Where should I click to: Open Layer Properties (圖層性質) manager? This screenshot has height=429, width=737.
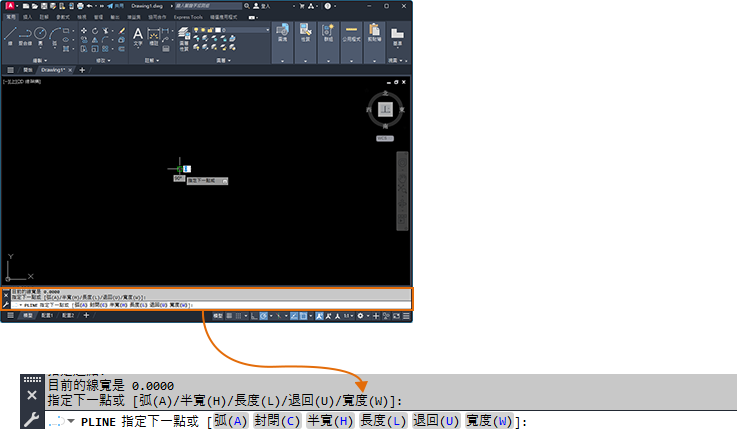point(184,39)
